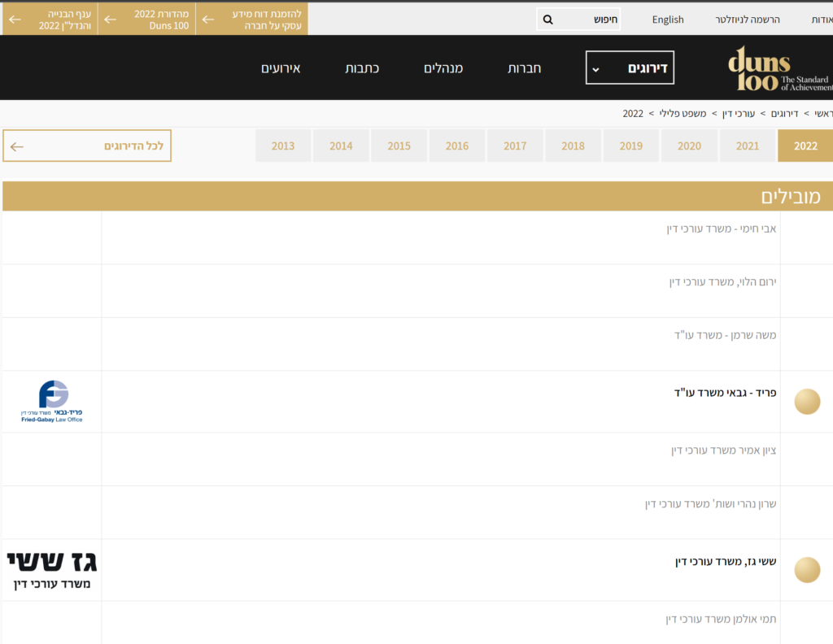Switch site language to English
The image size is (833, 644).
pos(668,20)
